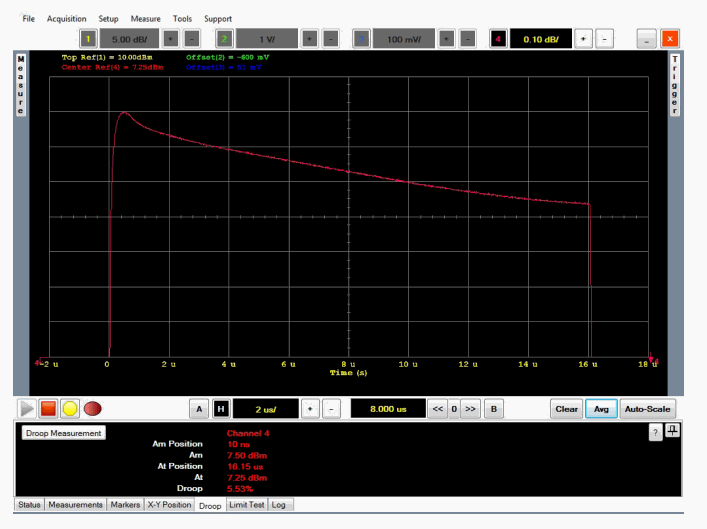Toggle Channel 4 selector button
Image resolution: width=707 pixels, height=529 pixels.
497,38
